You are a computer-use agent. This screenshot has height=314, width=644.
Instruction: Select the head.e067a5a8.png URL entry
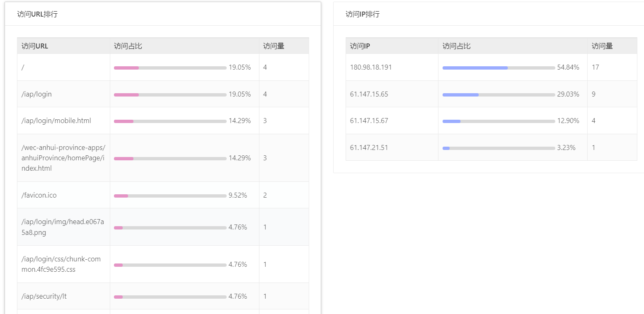(63, 227)
